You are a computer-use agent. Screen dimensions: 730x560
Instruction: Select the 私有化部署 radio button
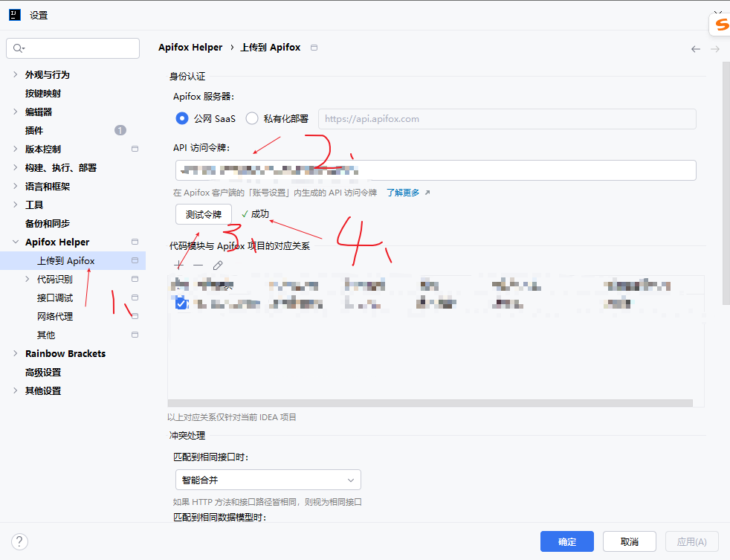[x=252, y=119]
